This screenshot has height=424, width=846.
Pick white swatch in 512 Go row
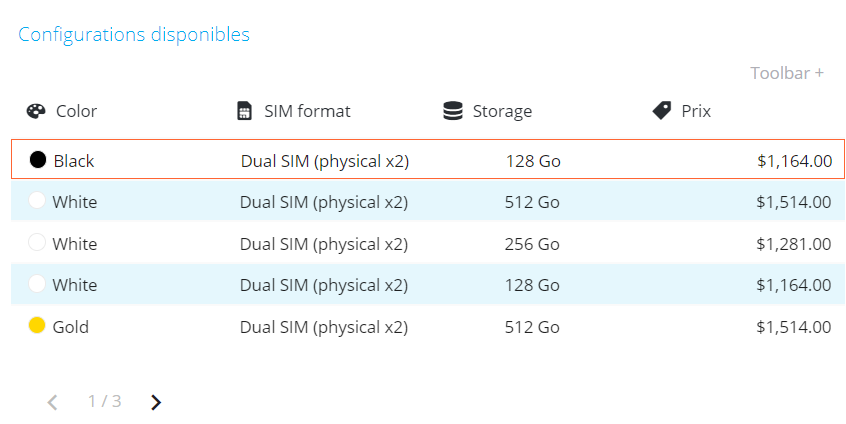tap(37, 200)
